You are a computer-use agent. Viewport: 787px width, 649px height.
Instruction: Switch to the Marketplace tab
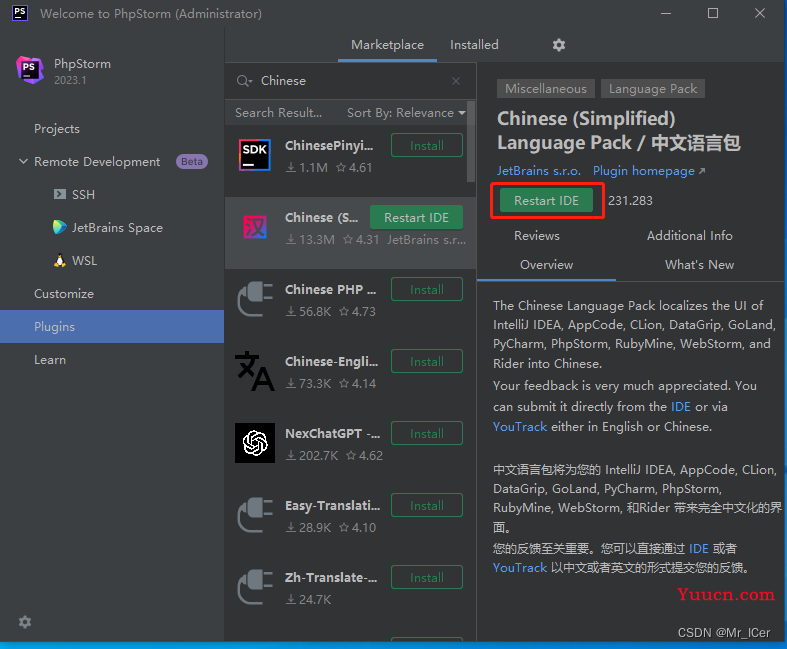coord(387,45)
